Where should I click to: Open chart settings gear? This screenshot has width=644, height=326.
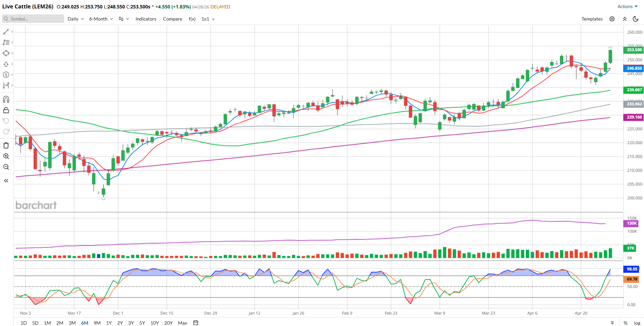[612, 19]
